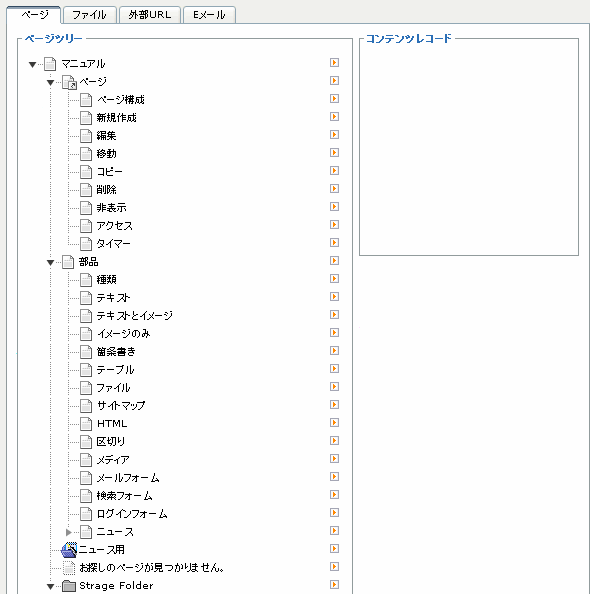Select the メールフォーム page link

click(x=128, y=478)
